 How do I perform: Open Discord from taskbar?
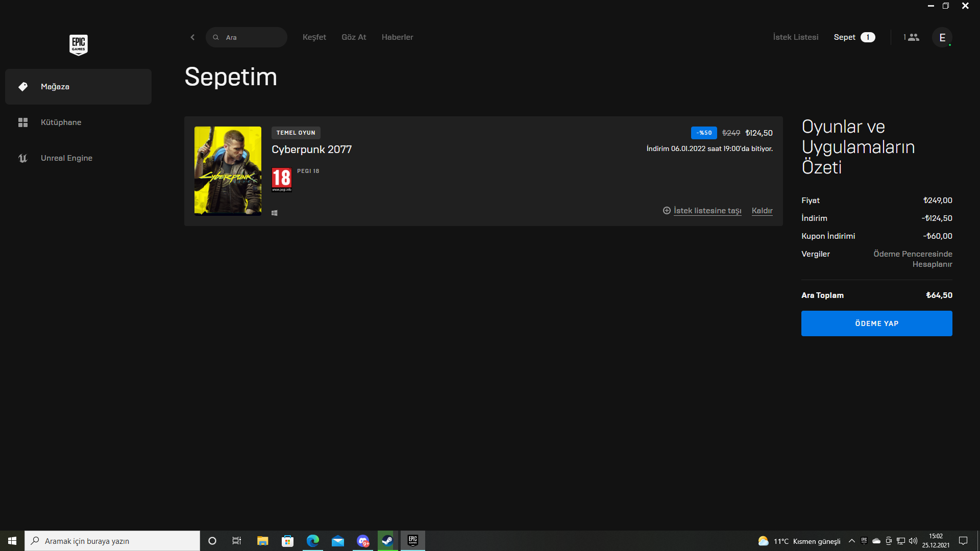pyautogui.click(x=363, y=541)
